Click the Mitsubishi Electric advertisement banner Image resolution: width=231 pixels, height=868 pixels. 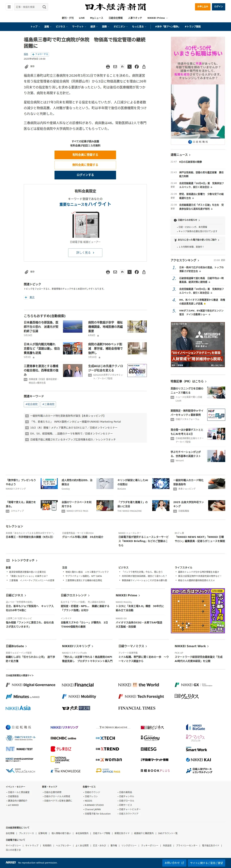198,344
